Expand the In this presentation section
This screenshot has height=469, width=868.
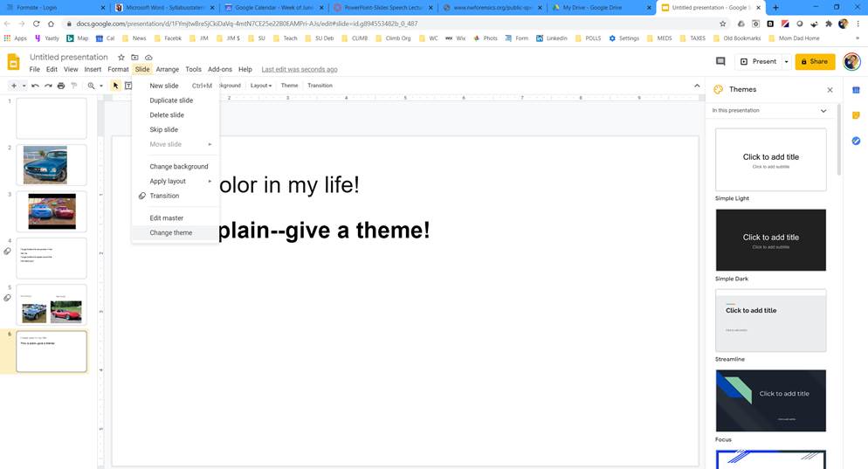pyautogui.click(x=823, y=111)
